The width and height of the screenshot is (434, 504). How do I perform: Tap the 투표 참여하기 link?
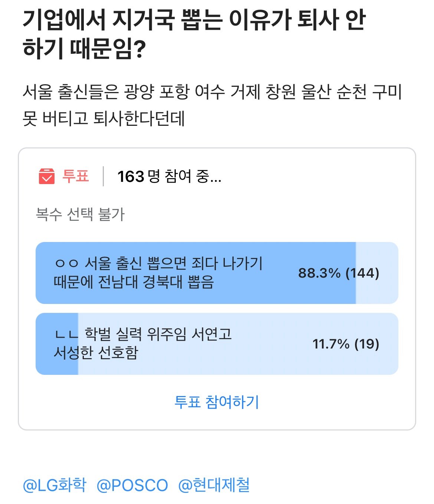pos(217,402)
